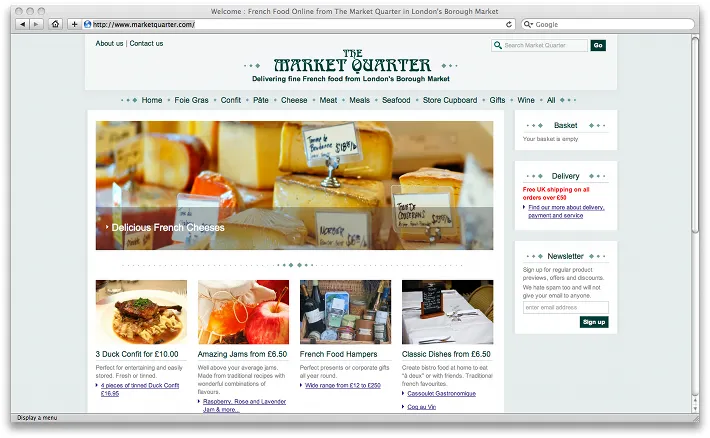Image resolution: width=710 pixels, height=438 pixels.
Task: Open the Cheese category
Action: (294, 100)
